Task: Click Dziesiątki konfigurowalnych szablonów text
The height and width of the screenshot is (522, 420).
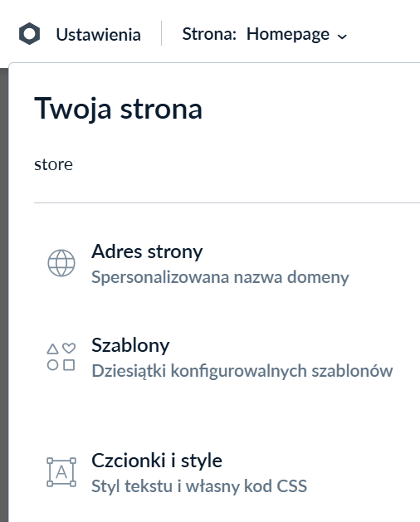Action: pos(242,371)
